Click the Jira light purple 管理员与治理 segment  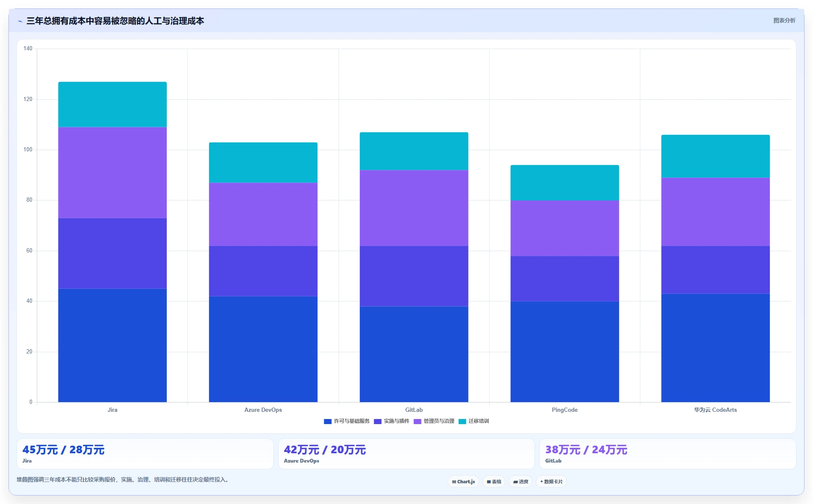pos(113,173)
